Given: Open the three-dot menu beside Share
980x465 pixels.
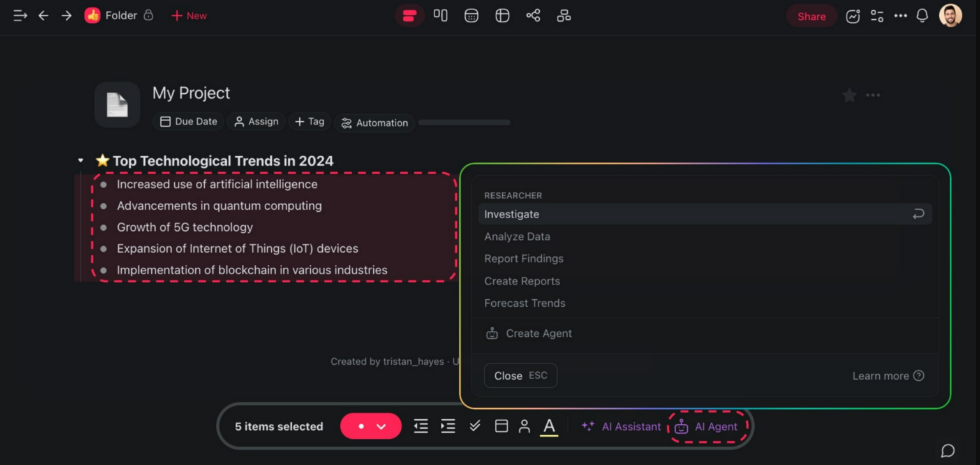Looking at the screenshot, I should pyautogui.click(x=900, y=16).
